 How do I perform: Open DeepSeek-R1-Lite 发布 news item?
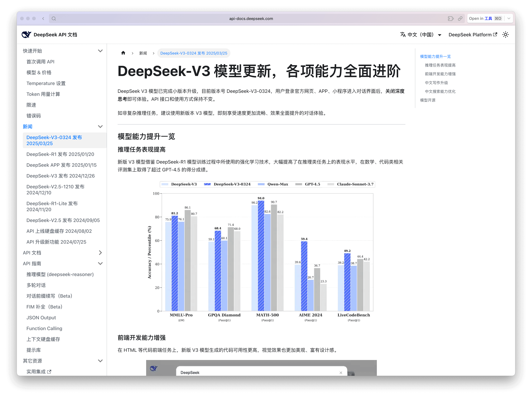(52, 206)
